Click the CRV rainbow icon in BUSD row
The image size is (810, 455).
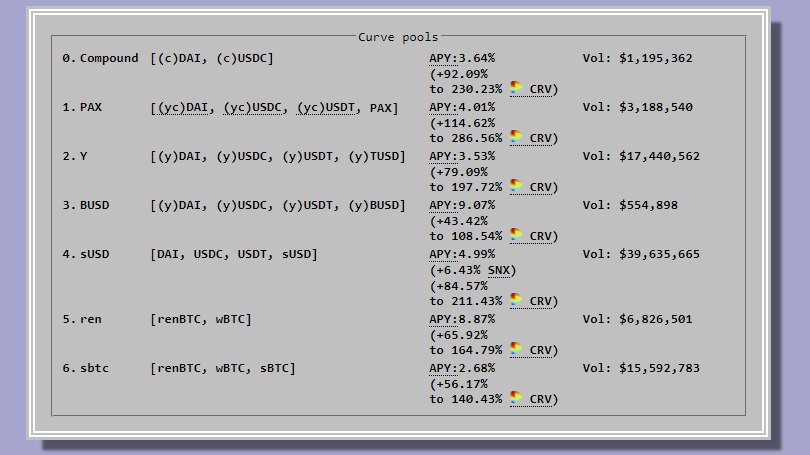pos(516,235)
